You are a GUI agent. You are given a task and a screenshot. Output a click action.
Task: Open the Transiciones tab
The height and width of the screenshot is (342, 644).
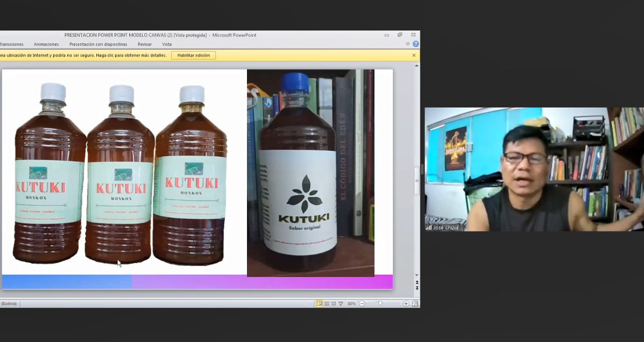pyautogui.click(x=12, y=44)
